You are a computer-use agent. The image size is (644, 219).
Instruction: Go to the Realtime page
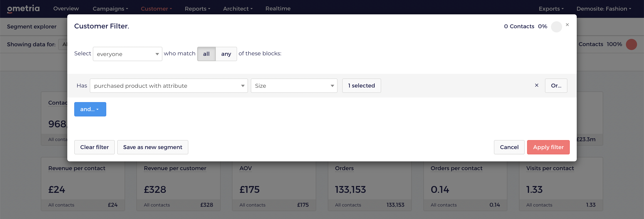[278, 9]
